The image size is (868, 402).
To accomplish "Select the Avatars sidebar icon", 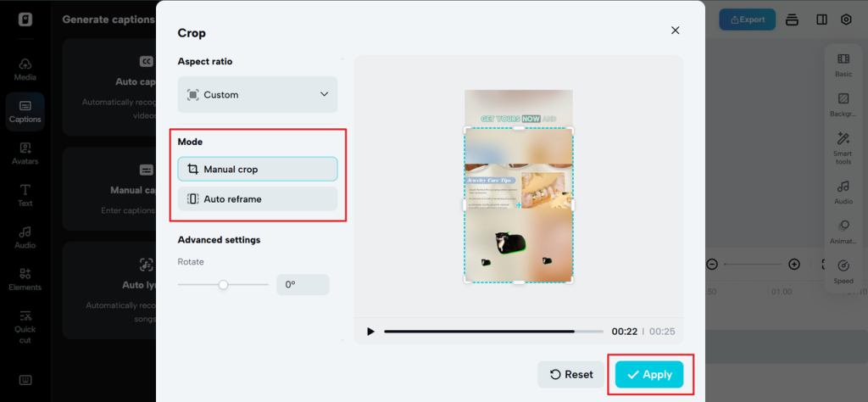I will (x=25, y=154).
